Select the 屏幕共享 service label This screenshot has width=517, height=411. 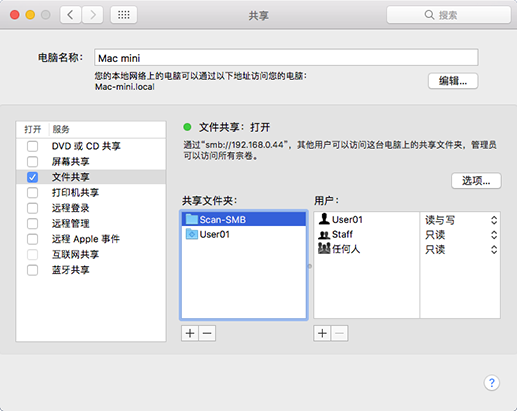pos(70,162)
